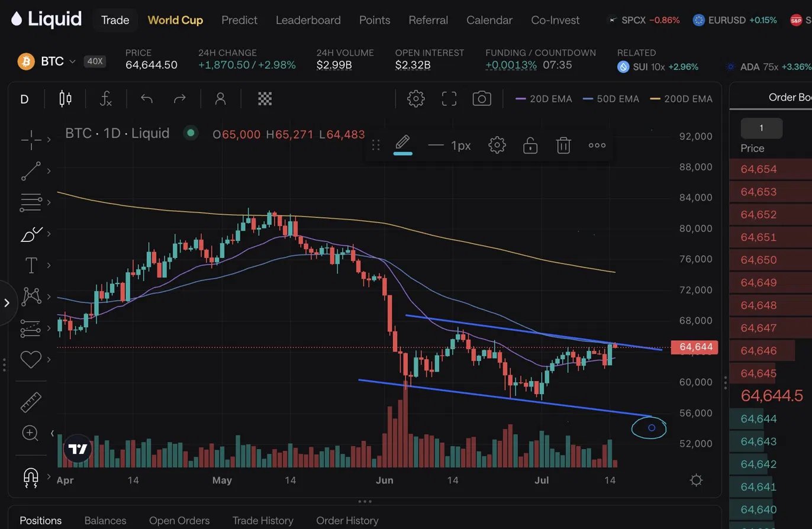Toggle the 50D EMA overlay
This screenshot has height=529, width=812.
[611, 99]
